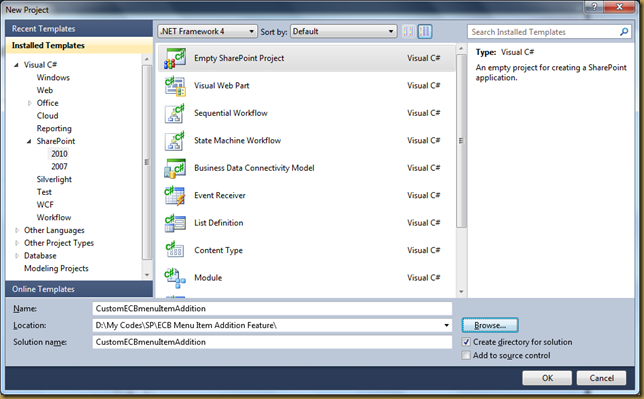Select the Event Receiver template name

(x=220, y=196)
